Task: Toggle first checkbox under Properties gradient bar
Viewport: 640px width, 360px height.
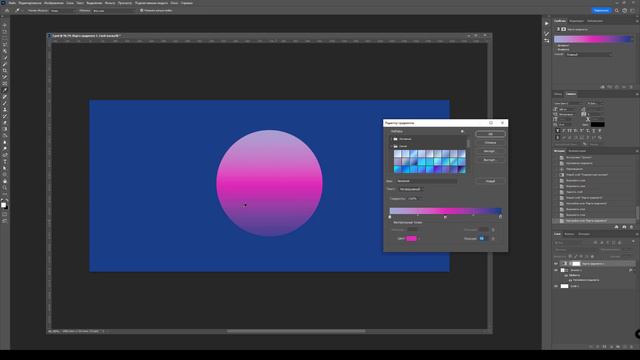Action: 556,46
